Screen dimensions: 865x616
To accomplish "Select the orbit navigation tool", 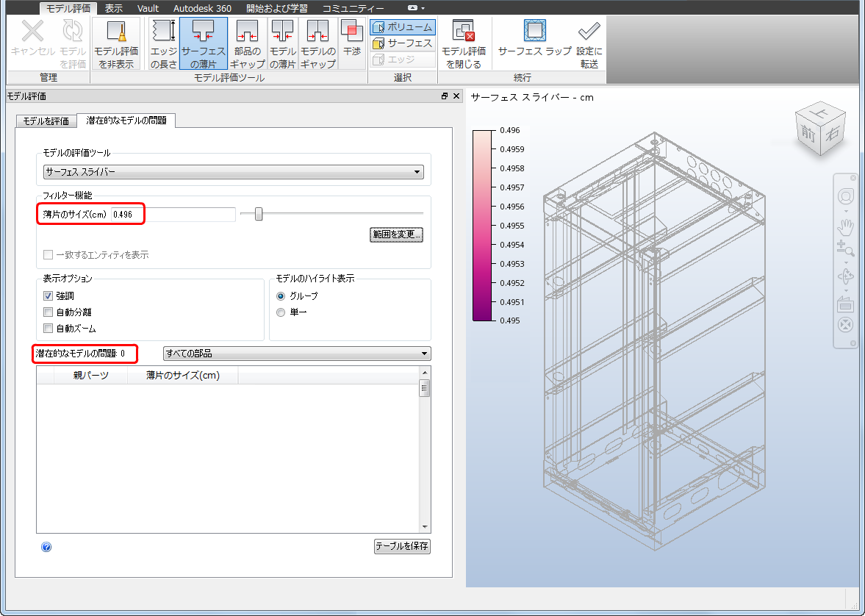I will click(x=846, y=276).
